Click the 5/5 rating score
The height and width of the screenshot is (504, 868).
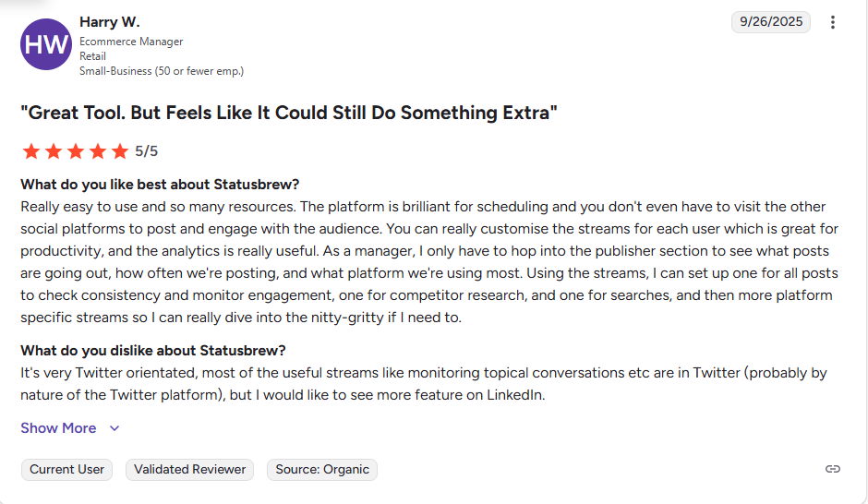click(x=146, y=151)
